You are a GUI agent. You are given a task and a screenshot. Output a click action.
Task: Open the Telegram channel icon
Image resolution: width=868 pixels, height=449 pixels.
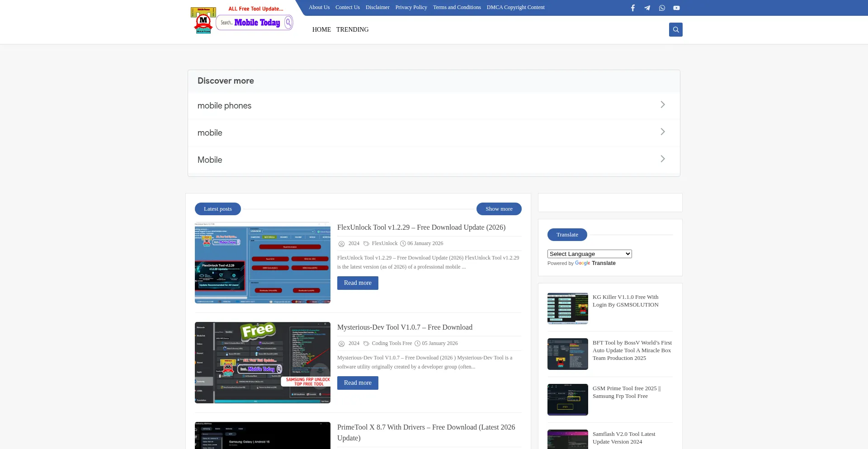[x=647, y=8]
